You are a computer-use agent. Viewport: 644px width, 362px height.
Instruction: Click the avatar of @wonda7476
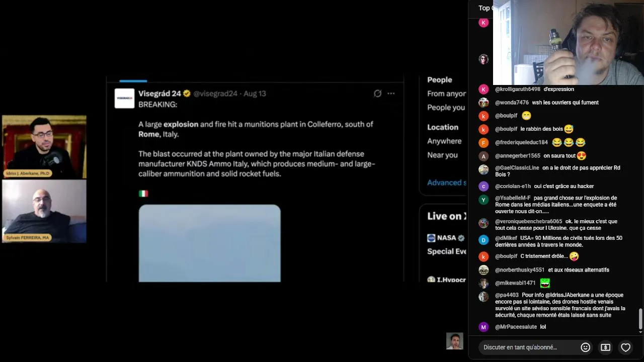tap(484, 103)
